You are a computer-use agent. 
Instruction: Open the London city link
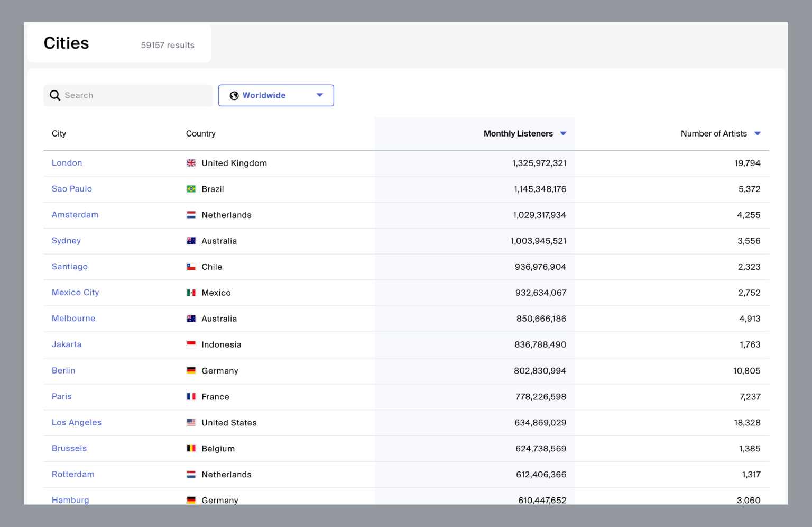pyautogui.click(x=67, y=163)
